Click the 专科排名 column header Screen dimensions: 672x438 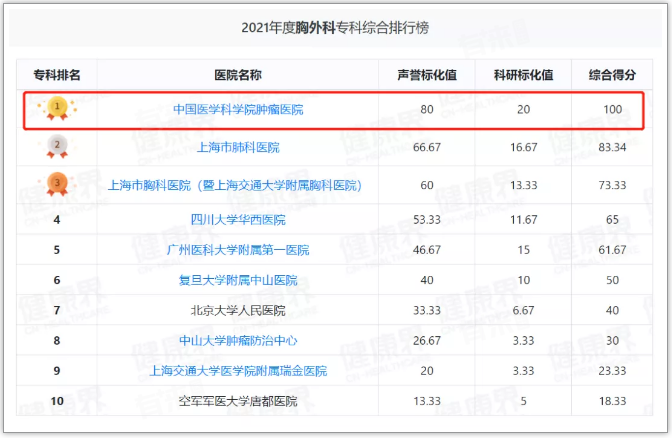point(57,75)
